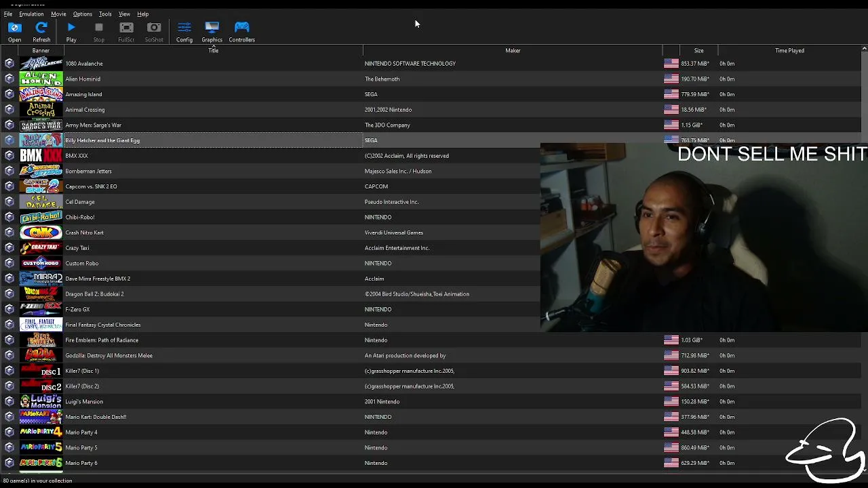Open the Tools menu
Viewport: 868px width, 488px height.
[x=105, y=14]
